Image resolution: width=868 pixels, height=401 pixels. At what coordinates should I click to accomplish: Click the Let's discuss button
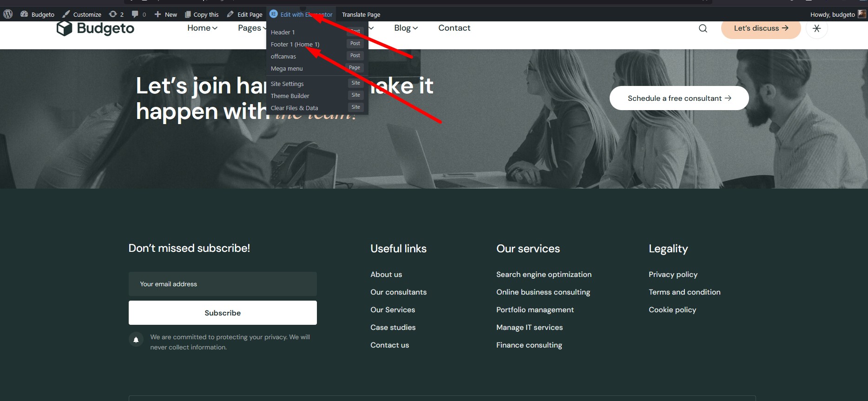[x=761, y=28]
